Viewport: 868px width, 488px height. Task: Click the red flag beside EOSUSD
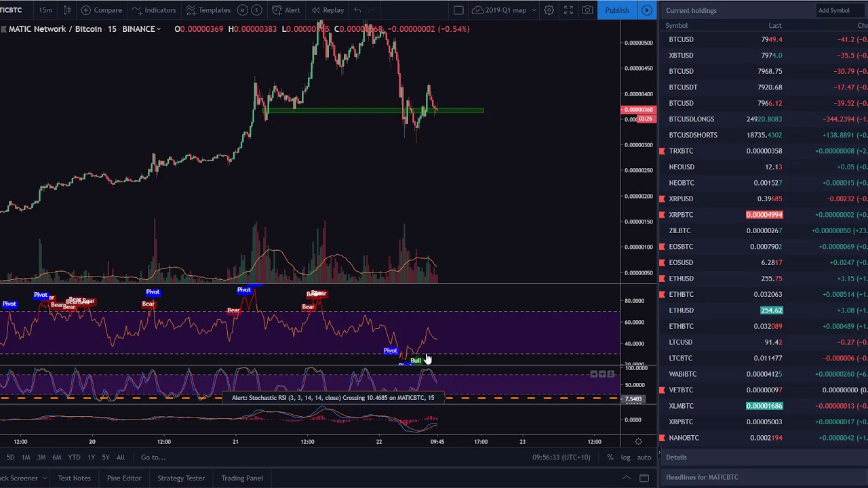click(662, 262)
